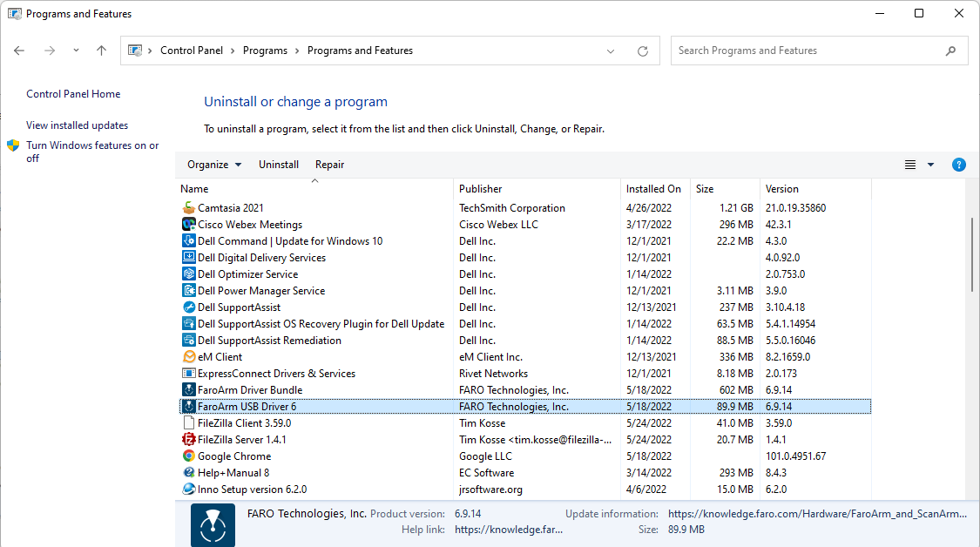Expand the view options dropdown arrow

click(x=930, y=165)
